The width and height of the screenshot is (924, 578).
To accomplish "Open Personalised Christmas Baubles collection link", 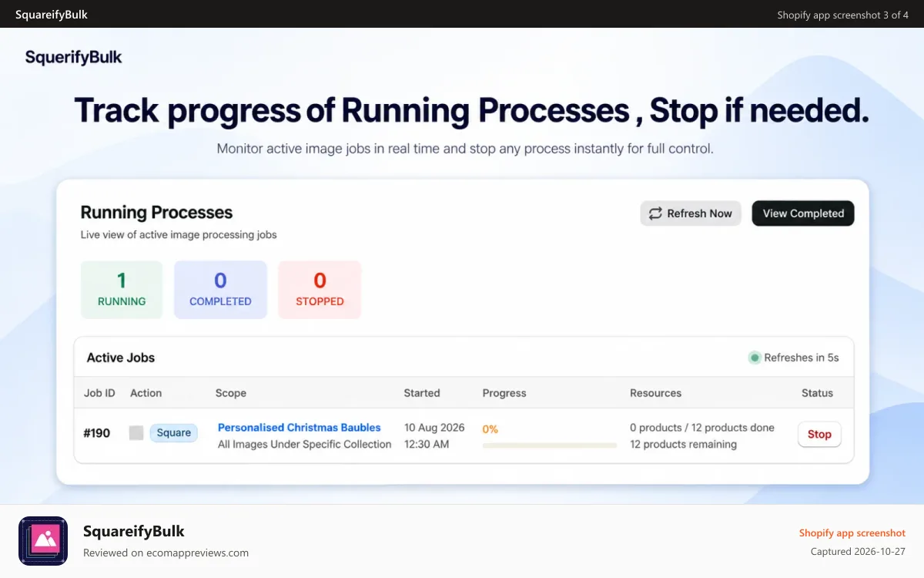I will (300, 427).
